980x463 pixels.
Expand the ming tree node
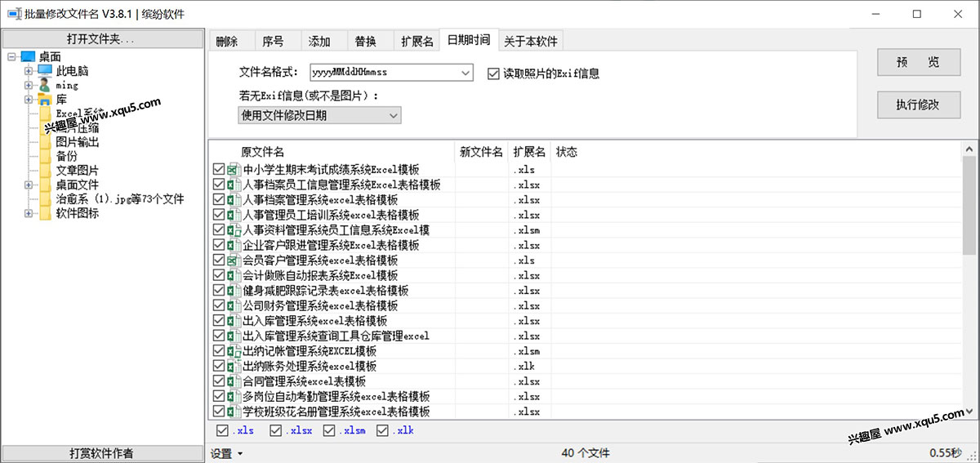[x=29, y=85]
